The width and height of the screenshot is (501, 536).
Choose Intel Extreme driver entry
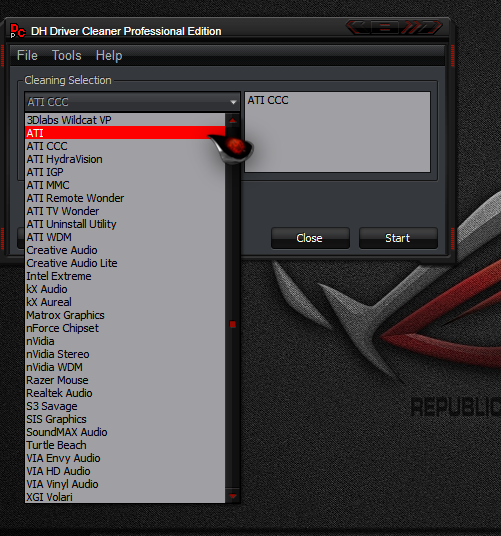125,276
